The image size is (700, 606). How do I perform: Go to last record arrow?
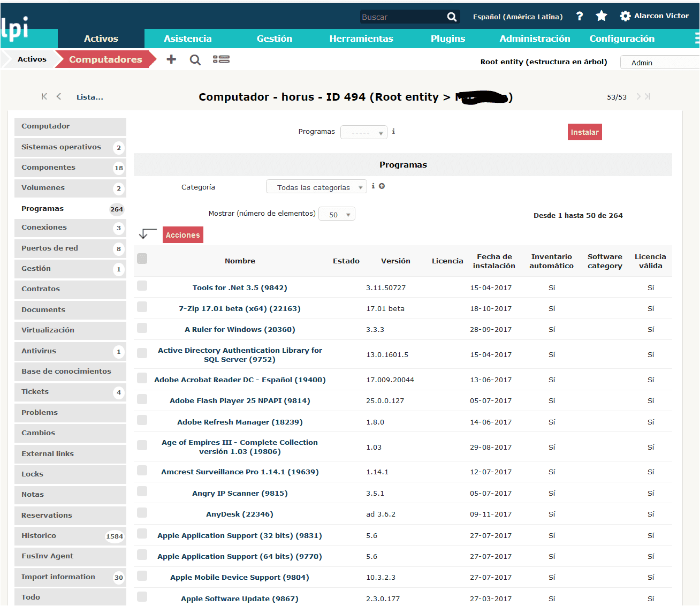(648, 96)
